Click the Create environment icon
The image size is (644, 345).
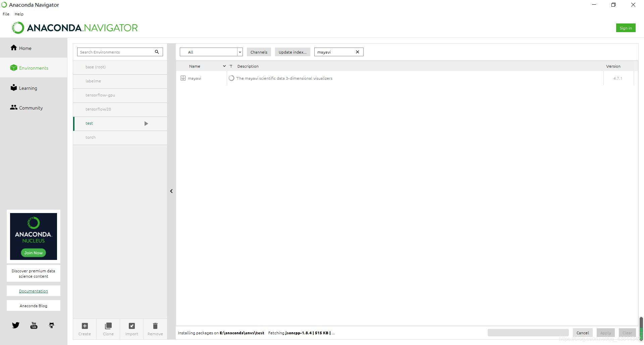coord(85,326)
